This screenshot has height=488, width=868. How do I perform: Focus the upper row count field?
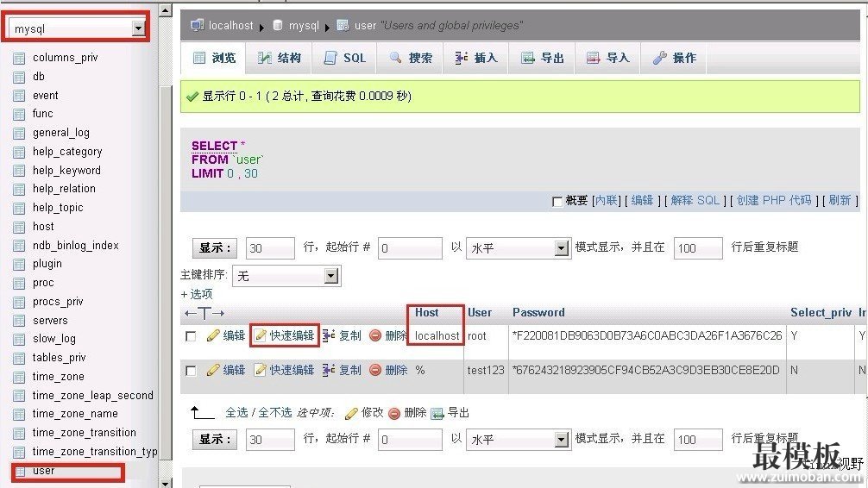tap(270, 247)
